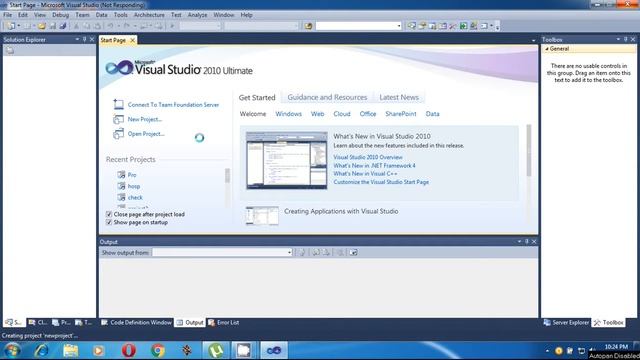This screenshot has height=360, width=640.
Task: Open recent project 'Pro'
Action: click(131, 175)
